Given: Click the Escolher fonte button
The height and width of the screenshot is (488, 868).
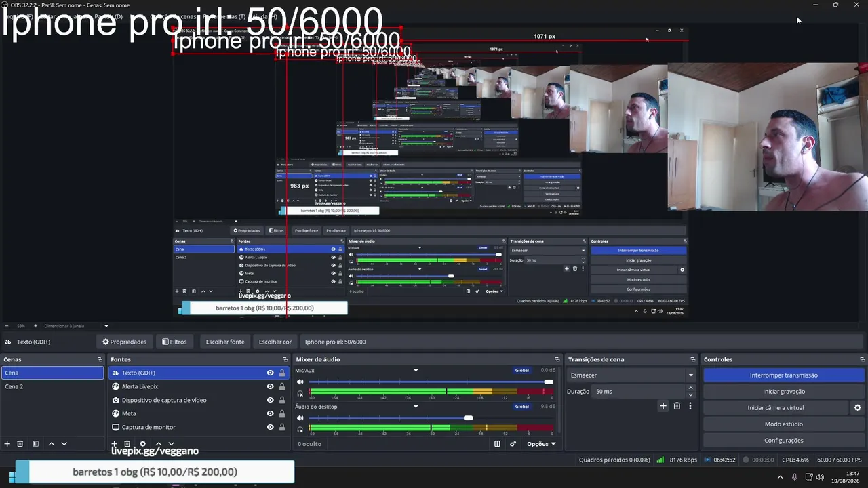Looking at the screenshot, I should pyautogui.click(x=225, y=342).
